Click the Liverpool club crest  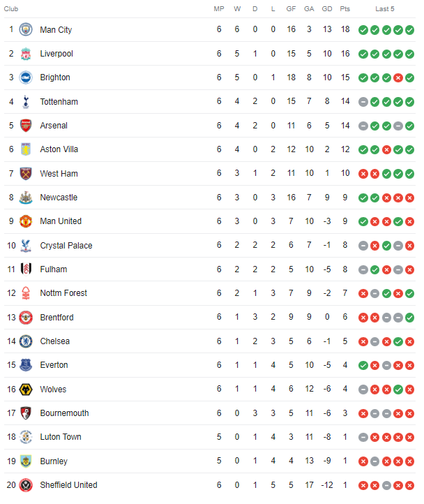tap(26, 54)
